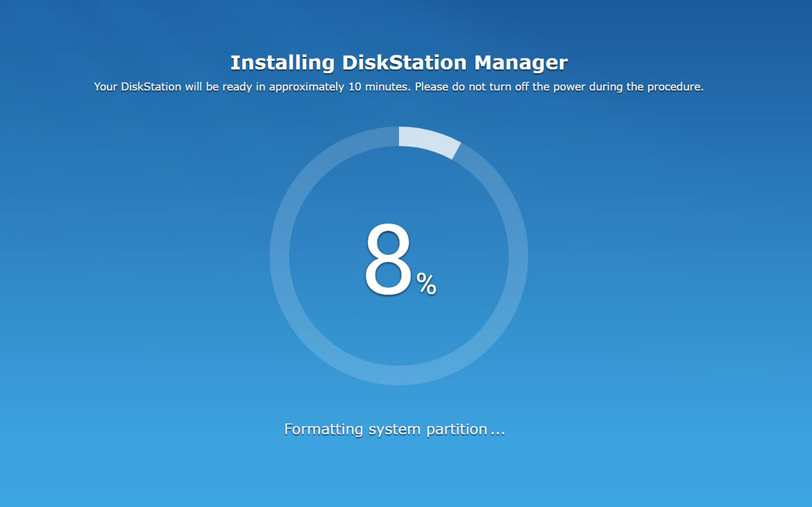
Task: Click the 8% progress value
Action: click(400, 260)
